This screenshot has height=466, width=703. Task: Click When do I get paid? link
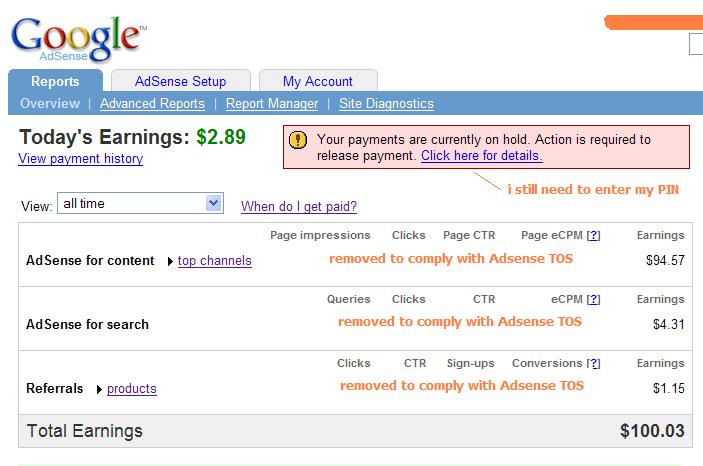point(299,206)
